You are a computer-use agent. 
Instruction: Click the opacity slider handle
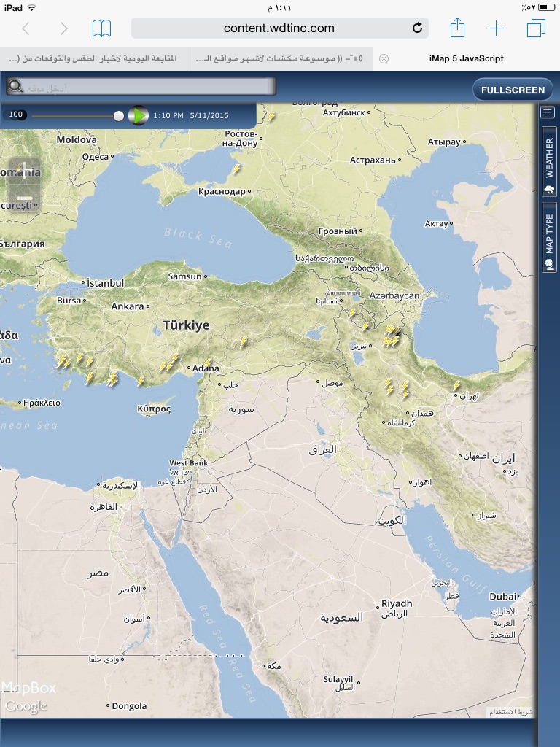click(x=119, y=116)
